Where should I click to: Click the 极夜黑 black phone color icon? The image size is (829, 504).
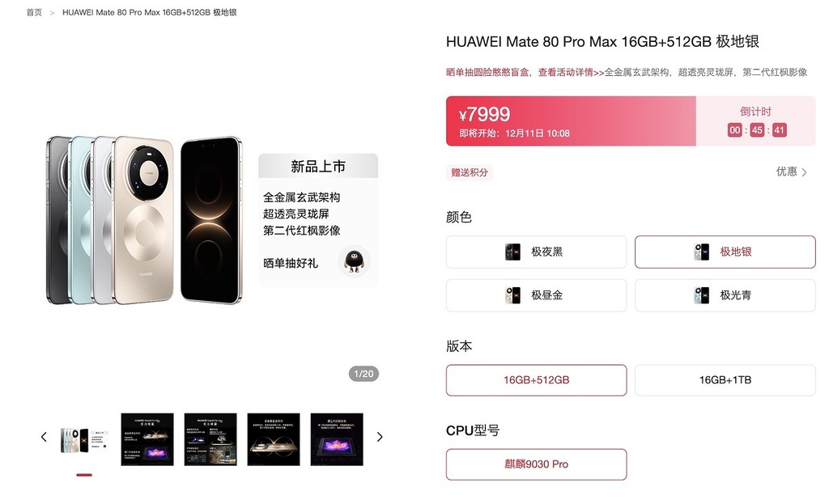512,252
